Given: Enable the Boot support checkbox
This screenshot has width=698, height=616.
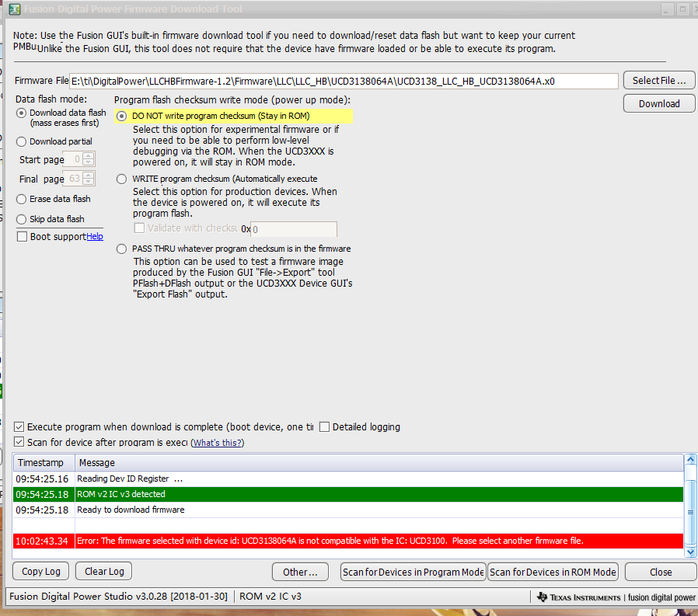Looking at the screenshot, I should [x=22, y=237].
